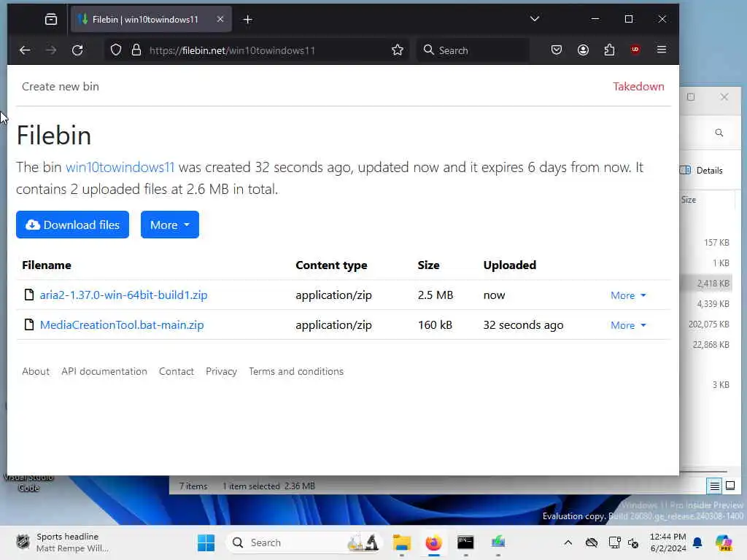This screenshot has width=747, height=560.
Task: Download aria2-1.37.0-win-64bit-build1.zip
Action: point(123,295)
